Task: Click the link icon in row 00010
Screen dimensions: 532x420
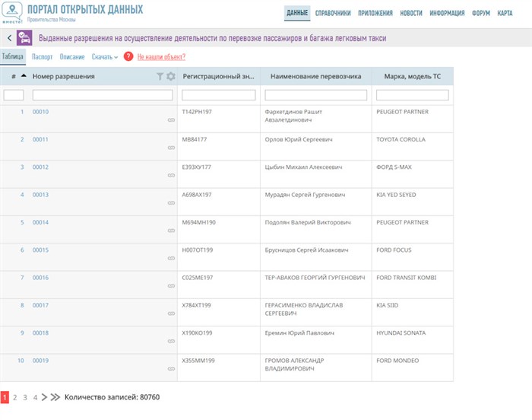Action: click(171, 120)
